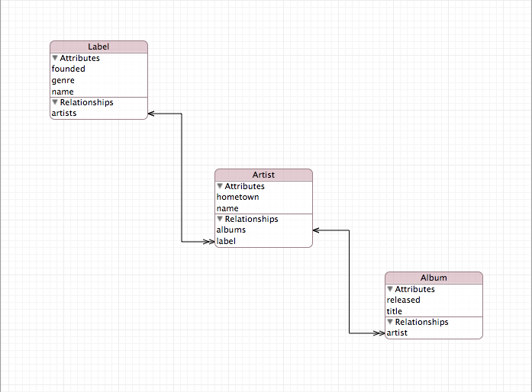Select the Artist entity title bar
The width and height of the screenshot is (532, 392).
263,175
